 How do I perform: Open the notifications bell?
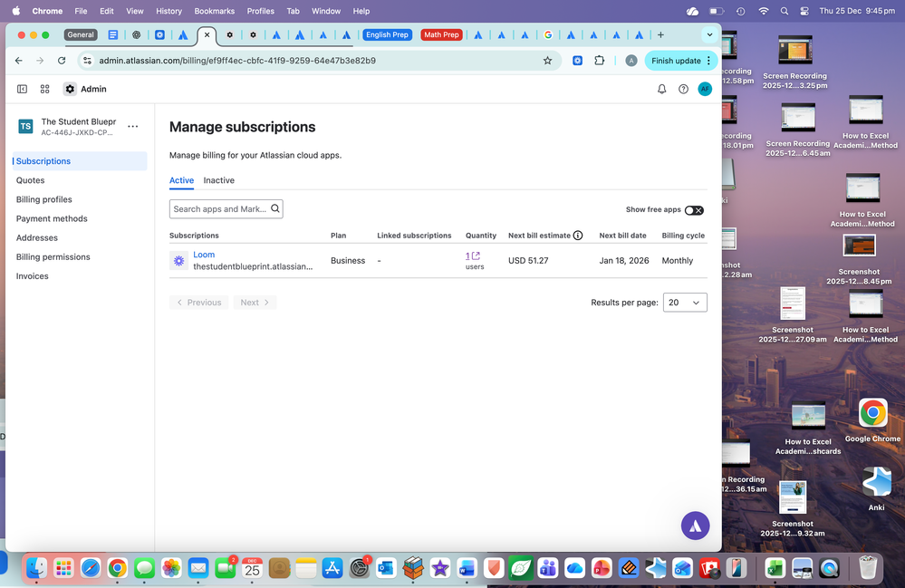[x=661, y=89]
